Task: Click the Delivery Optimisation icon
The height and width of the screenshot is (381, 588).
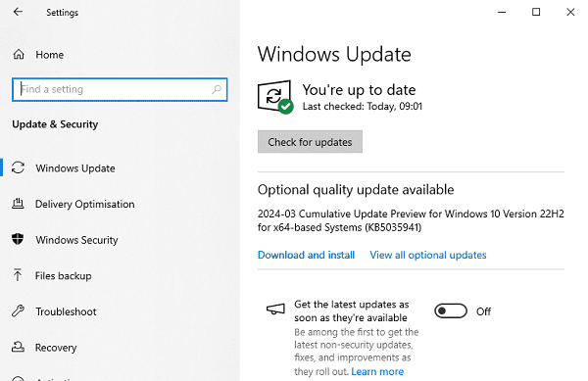Action: click(x=18, y=204)
